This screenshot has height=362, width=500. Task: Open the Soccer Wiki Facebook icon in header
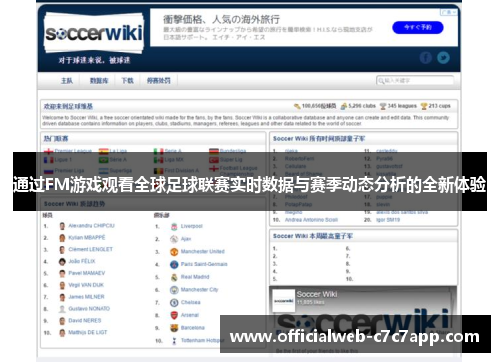(x=426, y=58)
